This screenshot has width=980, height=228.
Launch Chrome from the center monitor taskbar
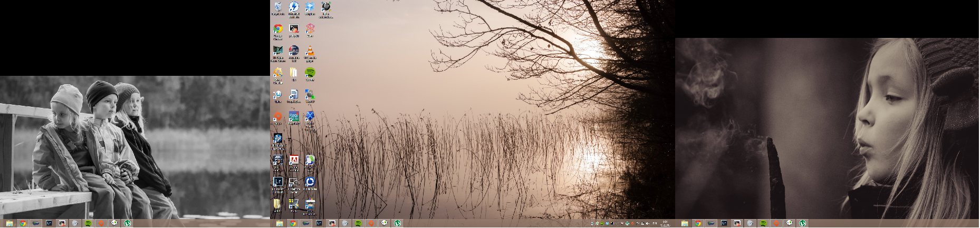(x=293, y=223)
